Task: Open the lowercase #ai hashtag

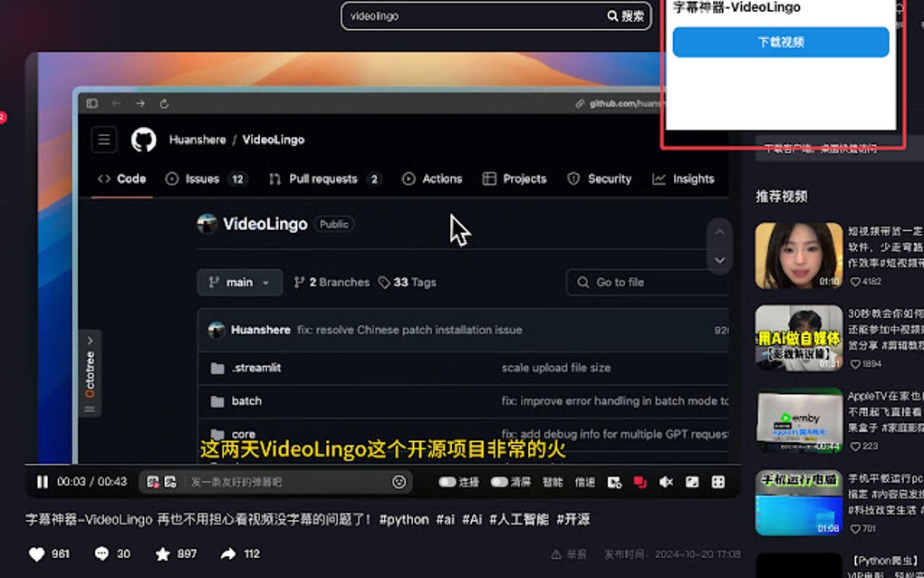Action: click(446, 519)
